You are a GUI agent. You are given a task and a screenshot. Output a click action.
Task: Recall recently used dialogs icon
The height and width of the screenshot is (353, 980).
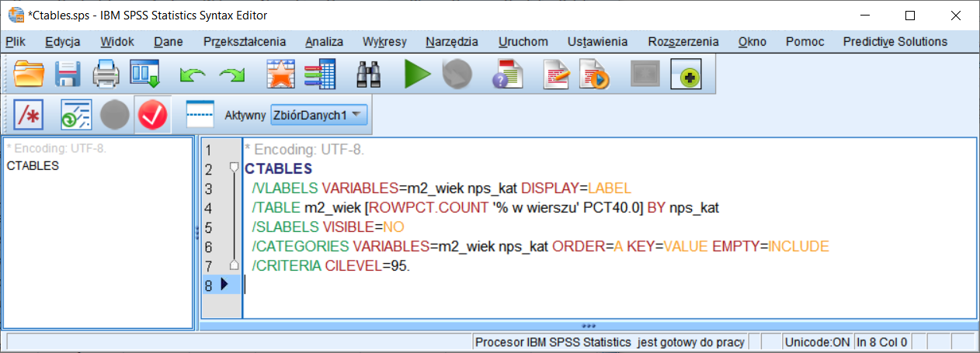144,75
